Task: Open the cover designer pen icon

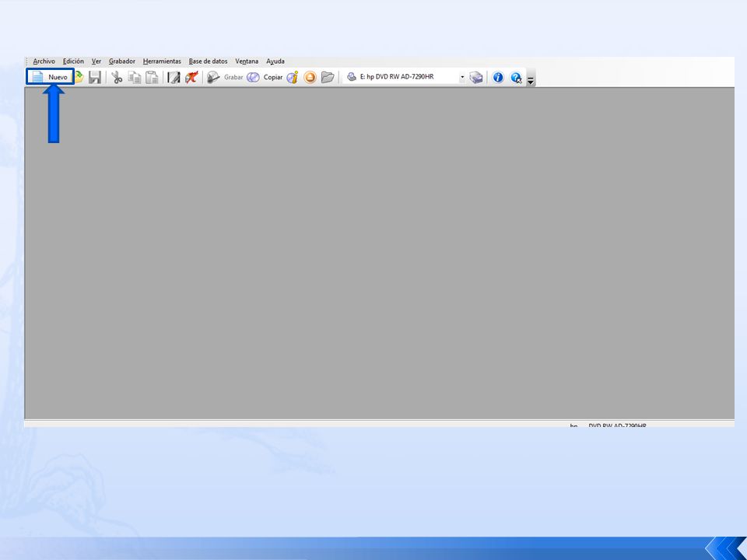Action: click(x=174, y=77)
